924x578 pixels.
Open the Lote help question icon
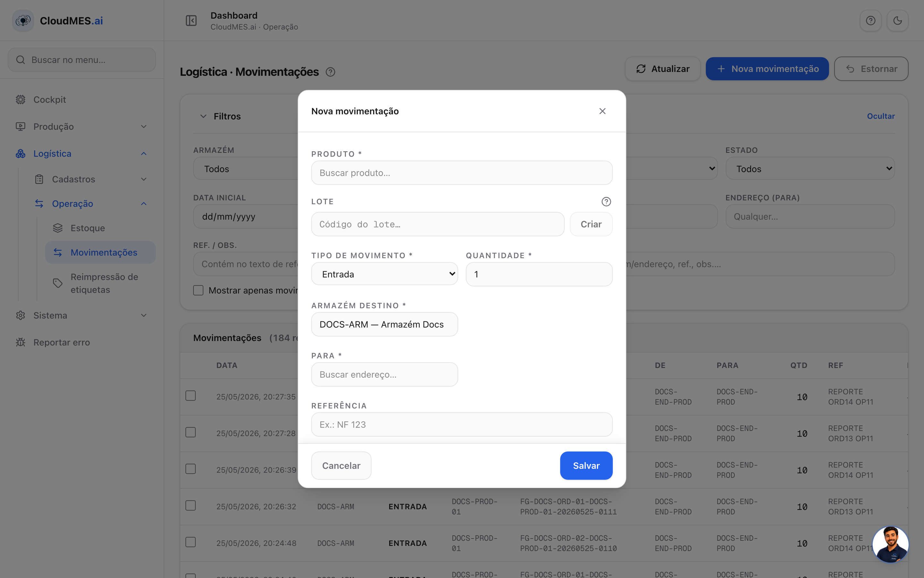point(606,202)
